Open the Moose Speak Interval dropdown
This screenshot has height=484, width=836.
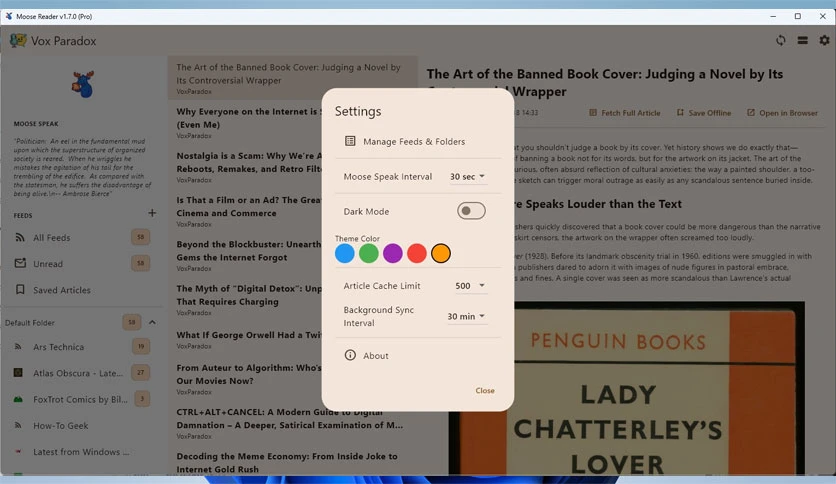pos(467,176)
